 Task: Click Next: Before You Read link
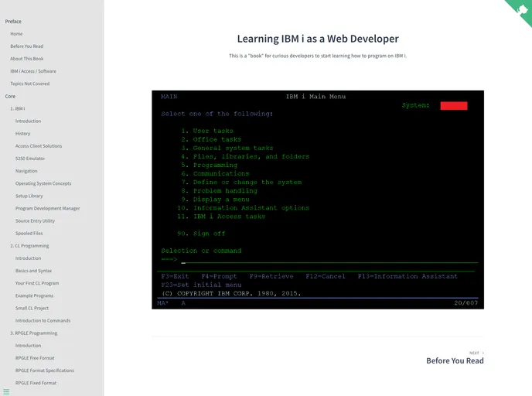[x=455, y=358]
